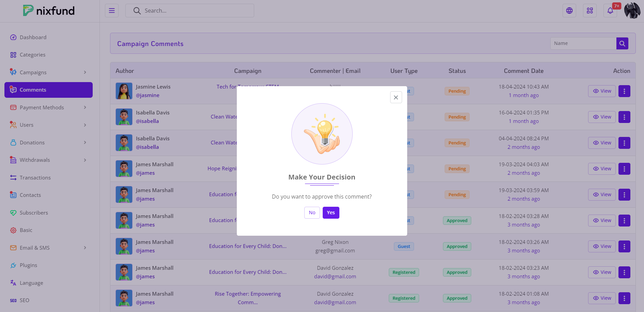Click View for Greg Nixon's comment
Viewport: 644px width, 312px height.
601,246
